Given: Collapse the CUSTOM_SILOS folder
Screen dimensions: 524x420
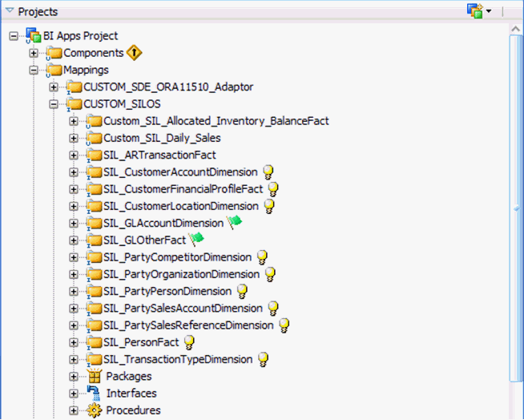Looking at the screenshot, I should pyautogui.click(x=54, y=104).
